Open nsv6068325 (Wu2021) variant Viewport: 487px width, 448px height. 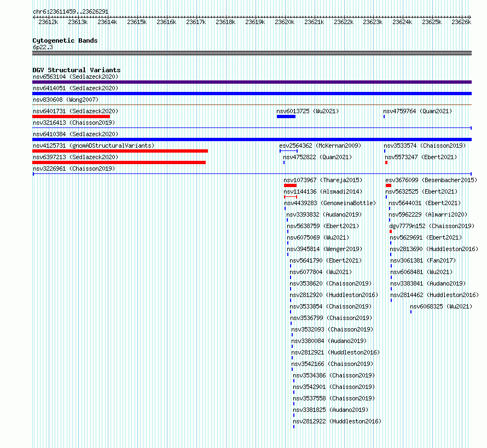(x=441, y=306)
